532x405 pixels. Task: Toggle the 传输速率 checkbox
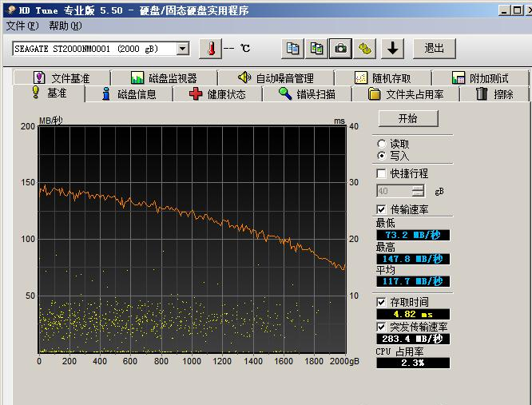coord(381,208)
